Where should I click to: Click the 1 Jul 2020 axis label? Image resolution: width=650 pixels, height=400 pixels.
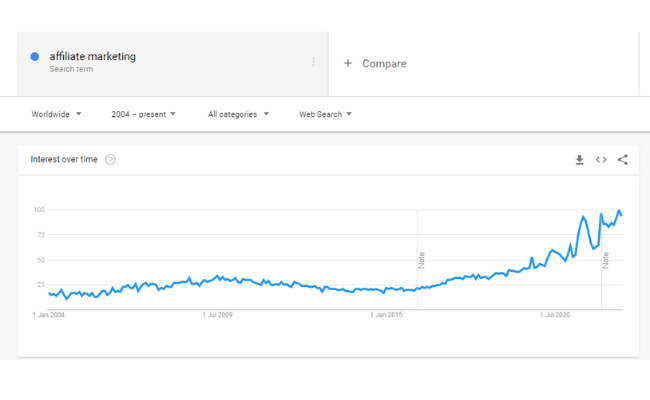pyautogui.click(x=555, y=315)
